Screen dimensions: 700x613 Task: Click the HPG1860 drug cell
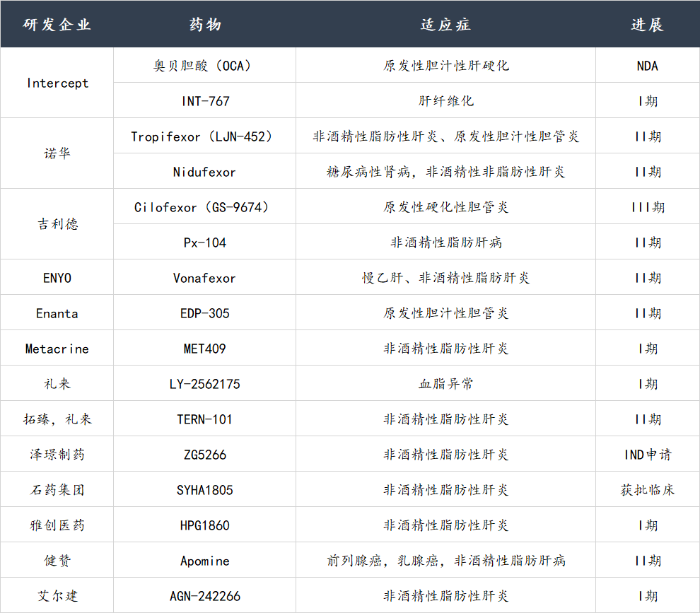(x=204, y=524)
